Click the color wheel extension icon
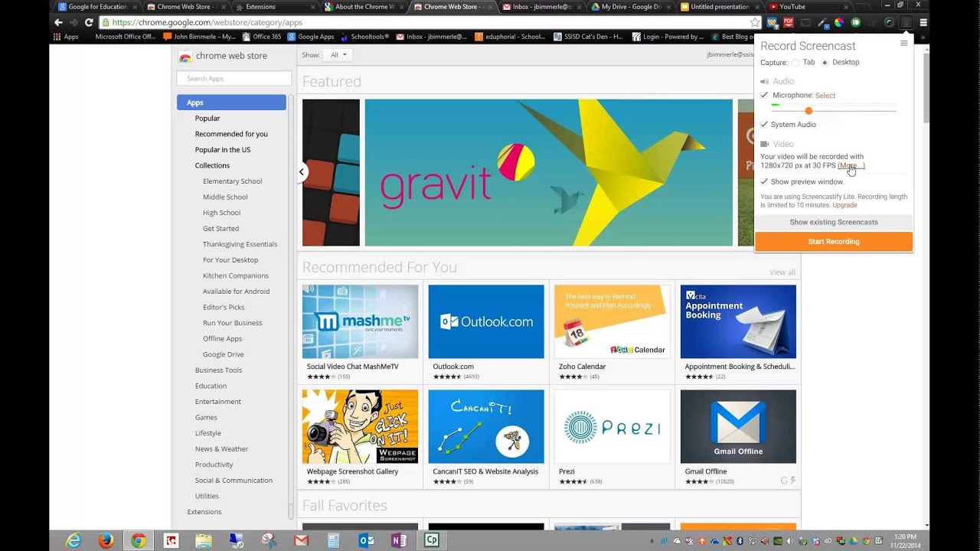 [x=839, y=23]
